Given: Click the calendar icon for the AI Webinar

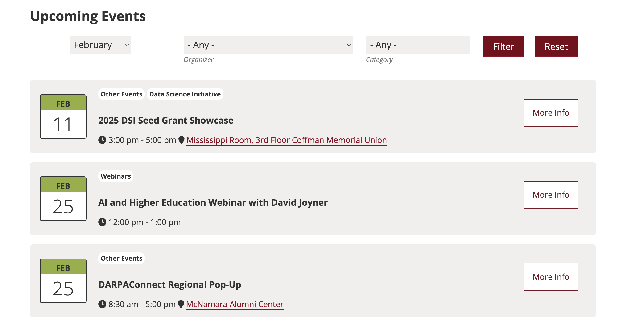Looking at the screenshot, I should [x=63, y=199].
